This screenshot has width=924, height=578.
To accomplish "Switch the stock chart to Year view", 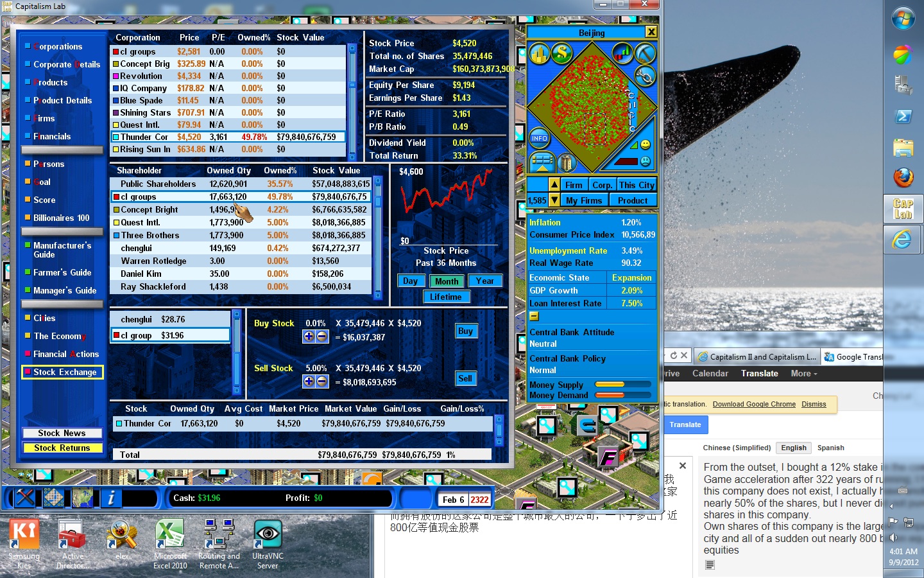I will pos(485,281).
